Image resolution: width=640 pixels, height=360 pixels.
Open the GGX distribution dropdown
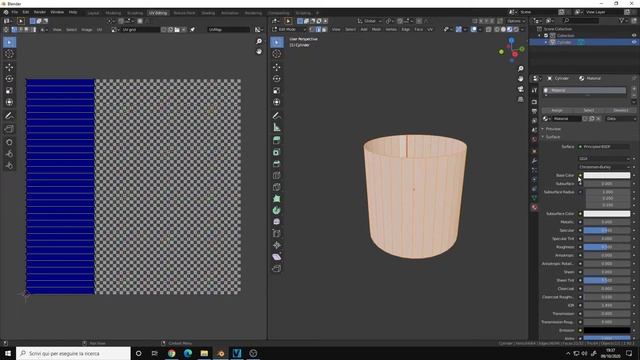(x=604, y=158)
